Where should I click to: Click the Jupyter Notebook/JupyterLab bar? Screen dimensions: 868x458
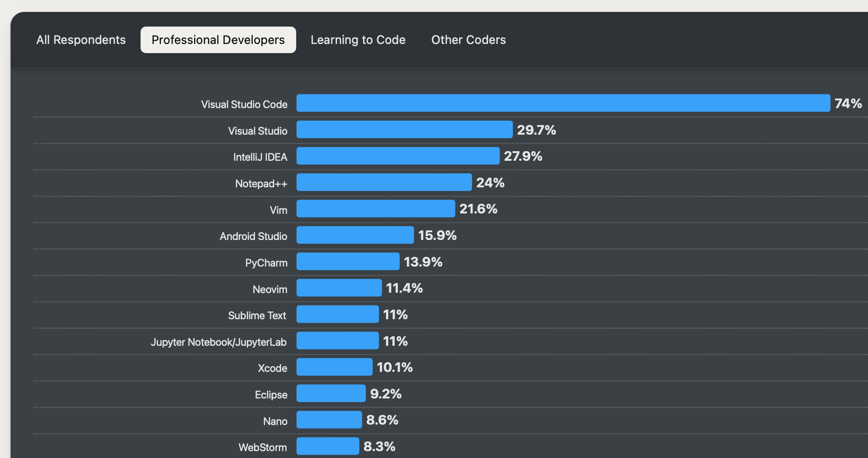pos(338,341)
